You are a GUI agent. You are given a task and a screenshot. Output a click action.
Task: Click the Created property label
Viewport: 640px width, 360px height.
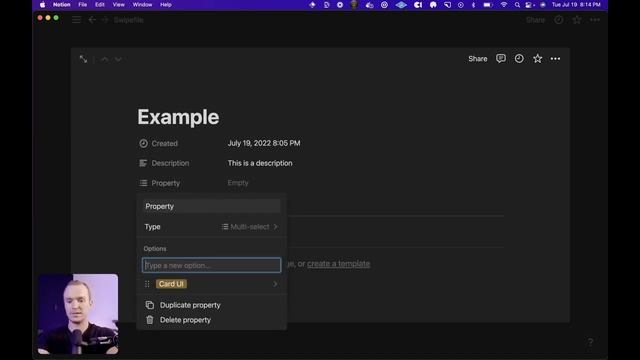click(x=164, y=143)
